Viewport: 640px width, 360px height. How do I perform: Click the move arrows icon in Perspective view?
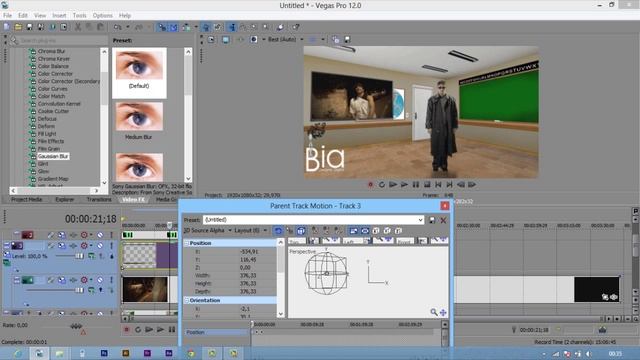point(443,312)
